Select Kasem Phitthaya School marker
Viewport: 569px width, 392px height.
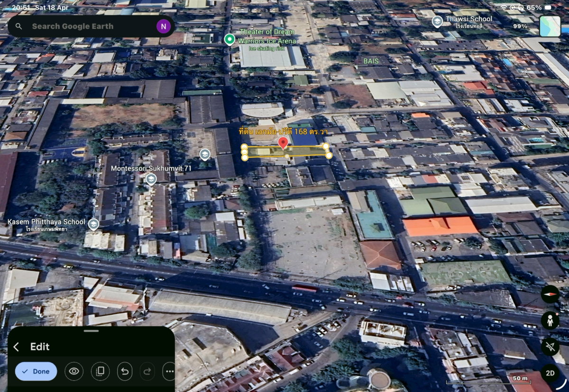tap(93, 224)
